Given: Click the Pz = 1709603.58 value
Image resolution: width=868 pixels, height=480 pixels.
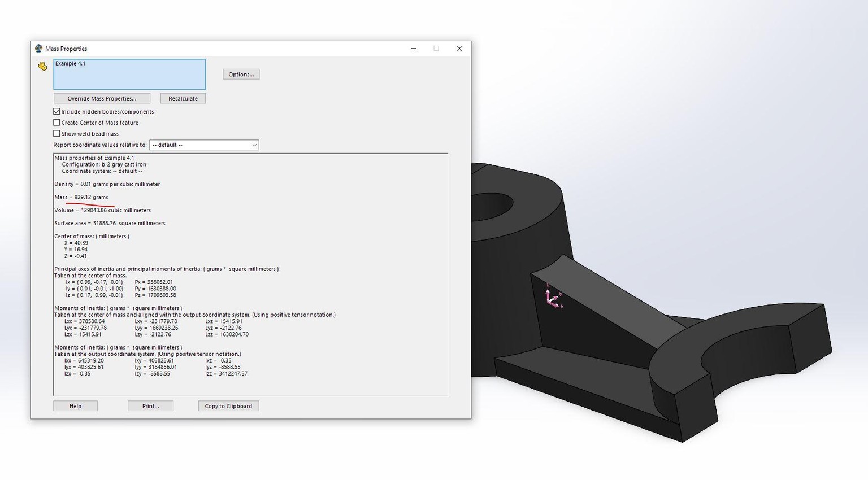Looking at the screenshot, I should pos(156,295).
